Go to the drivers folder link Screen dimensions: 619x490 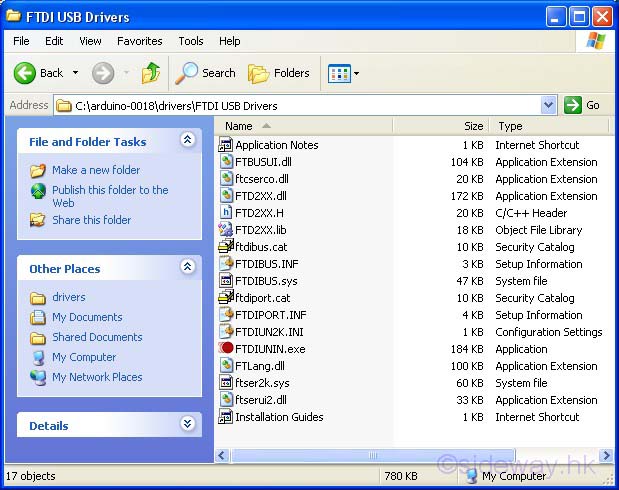(69, 297)
